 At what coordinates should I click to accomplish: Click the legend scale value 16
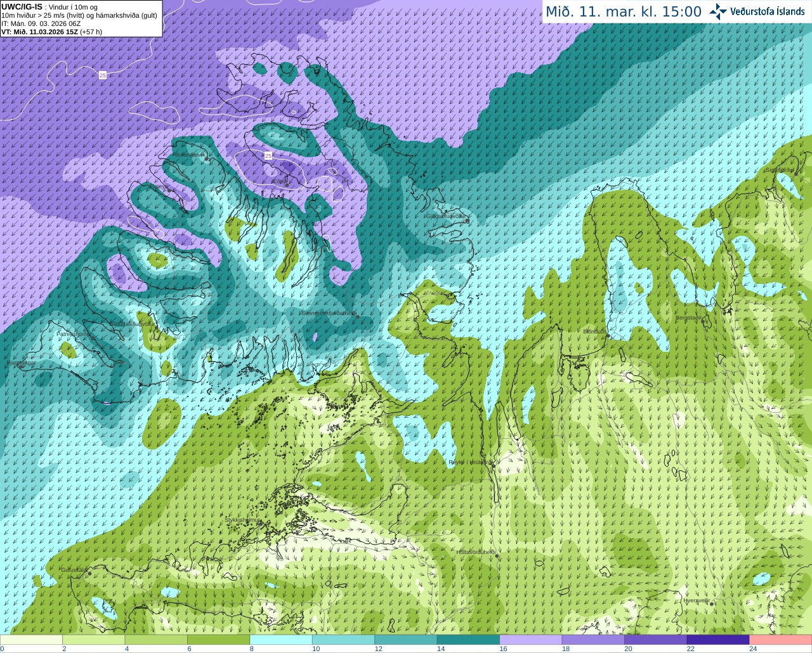pyautogui.click(x=503, y=649)
